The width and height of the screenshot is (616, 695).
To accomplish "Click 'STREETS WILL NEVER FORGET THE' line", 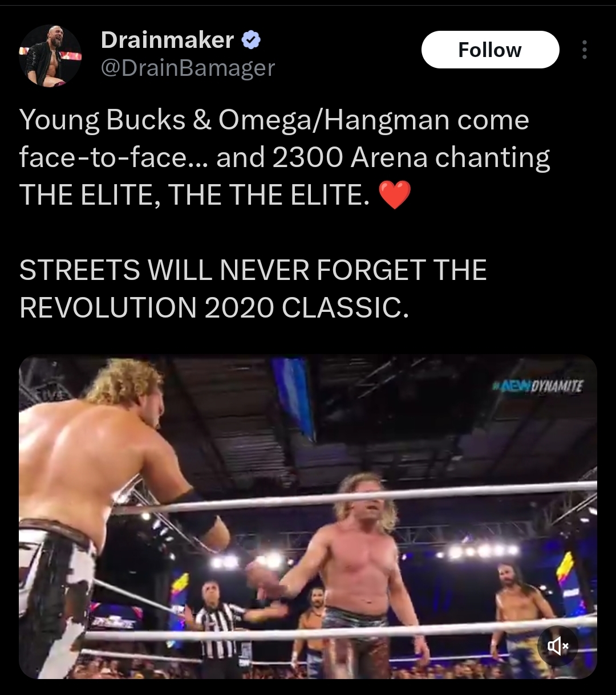I will (x=253, y=270).
